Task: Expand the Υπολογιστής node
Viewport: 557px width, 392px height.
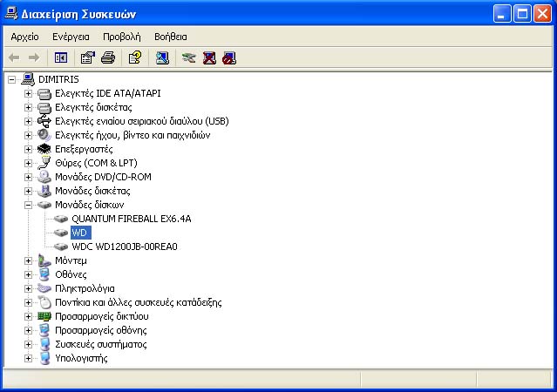Action: click(x=28, y=358)
